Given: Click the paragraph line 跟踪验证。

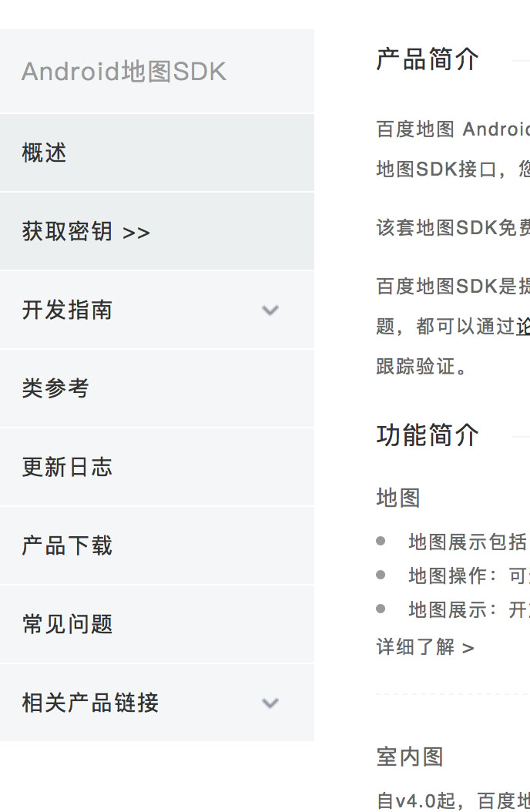Looking at the screenshot, I should pos(421,367).
